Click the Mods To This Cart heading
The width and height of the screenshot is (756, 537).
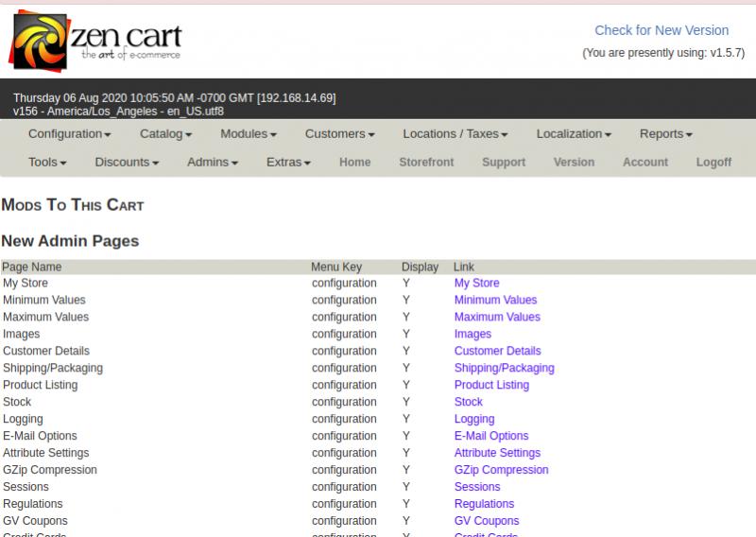73,204
